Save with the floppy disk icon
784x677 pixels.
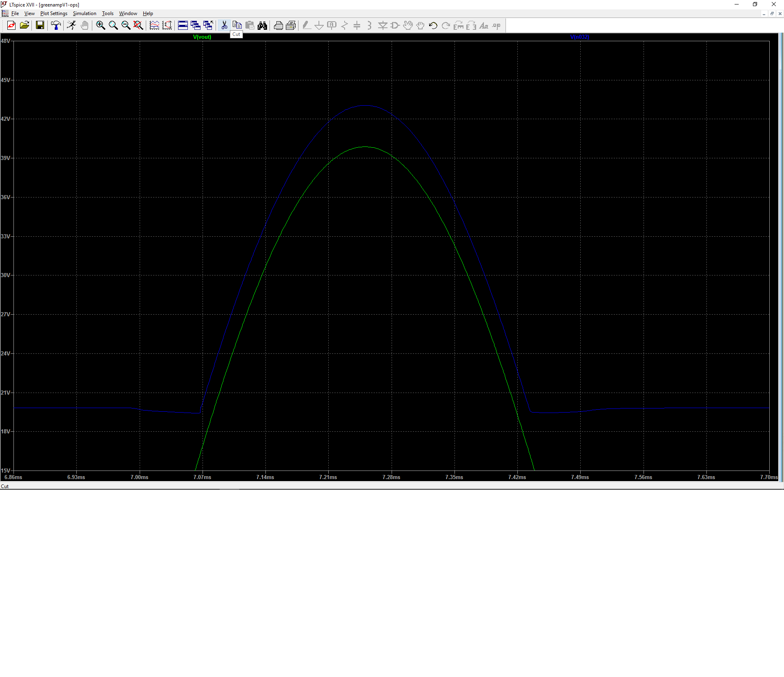[x=40, y=25]
